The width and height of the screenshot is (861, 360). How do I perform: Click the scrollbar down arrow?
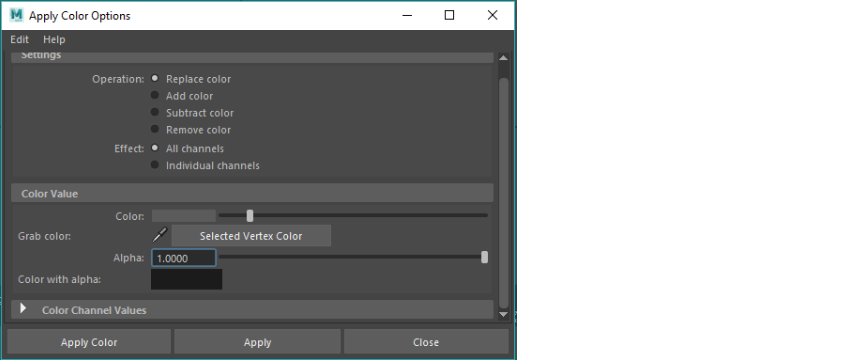click(x=503, y=314)
